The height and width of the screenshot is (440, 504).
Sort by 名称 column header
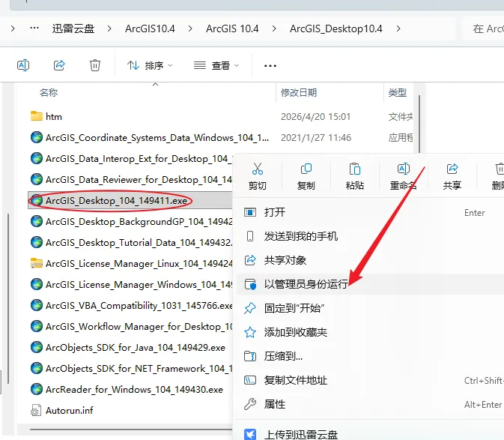coord(49,93)
